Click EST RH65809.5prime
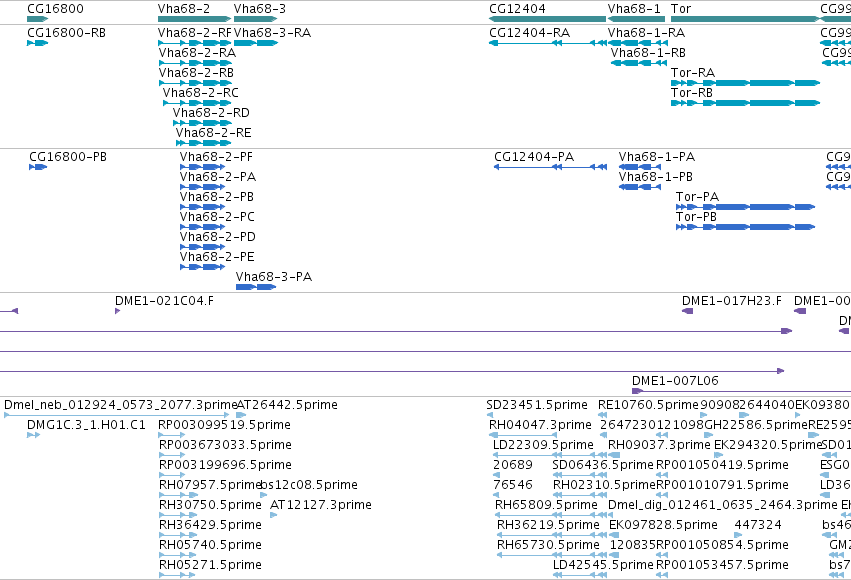This screenshot has height=580, width=851. click(551, 515)
